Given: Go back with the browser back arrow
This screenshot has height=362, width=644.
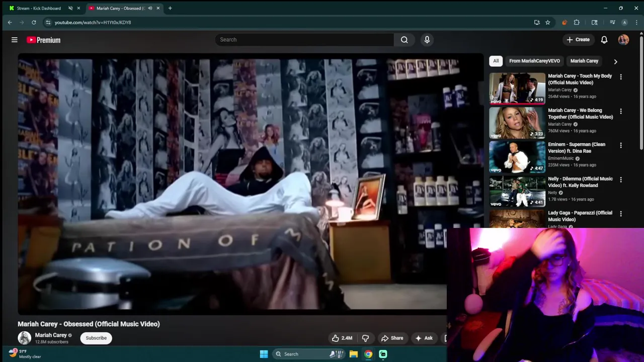Looking at the screenshot, I should click(10, 22).
